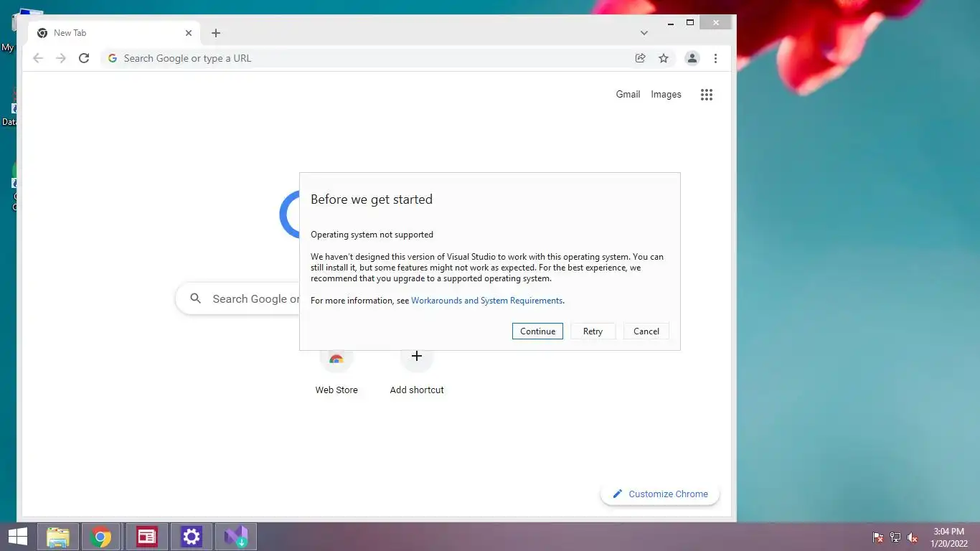Click the search magnifier in Google box
The height and width of the screenshot is (551, 980).
click(x=195, y=298)
